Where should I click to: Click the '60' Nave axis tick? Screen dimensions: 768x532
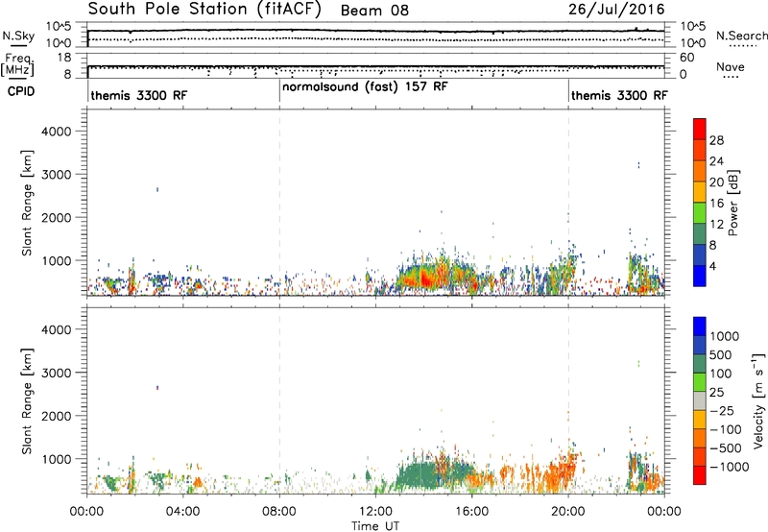pos(686,58)
